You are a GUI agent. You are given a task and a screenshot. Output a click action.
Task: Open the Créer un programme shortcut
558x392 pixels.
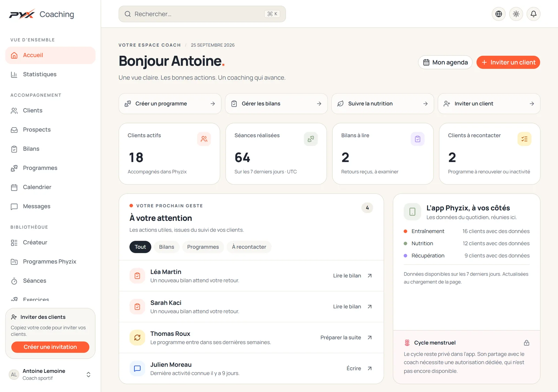tap(170, 103)
